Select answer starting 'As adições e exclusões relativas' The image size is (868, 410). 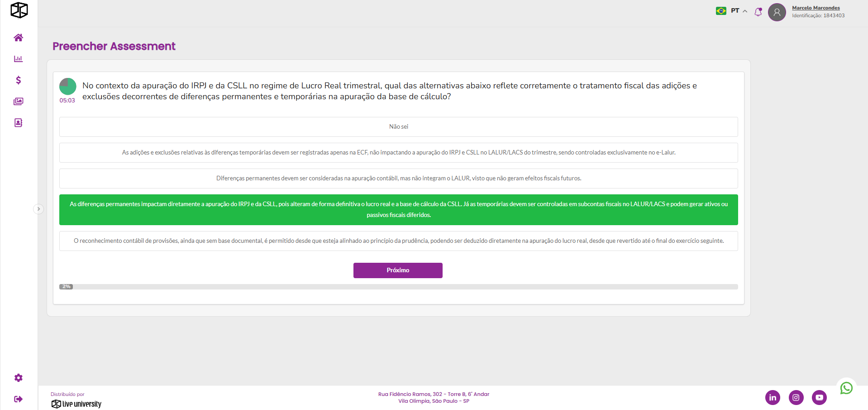[x=398, y=153]
